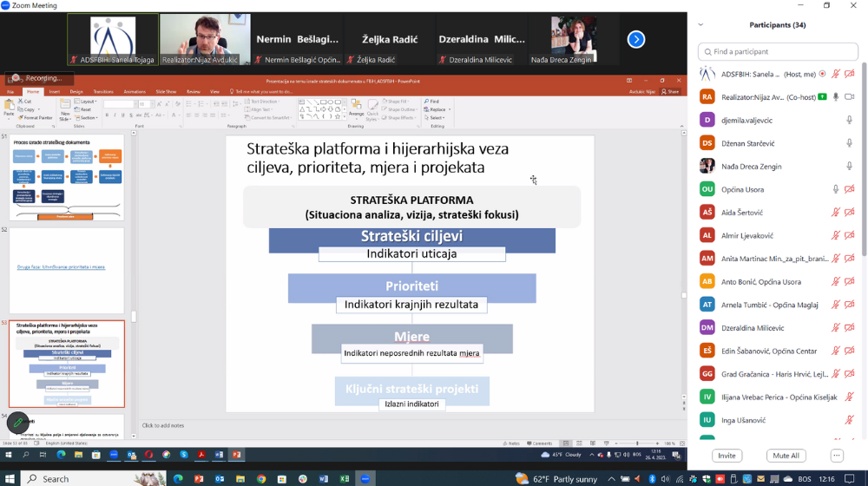Screen dimensions: 868x486
Task: Show next page of Zoom video gallery
Action: [636, 39]
